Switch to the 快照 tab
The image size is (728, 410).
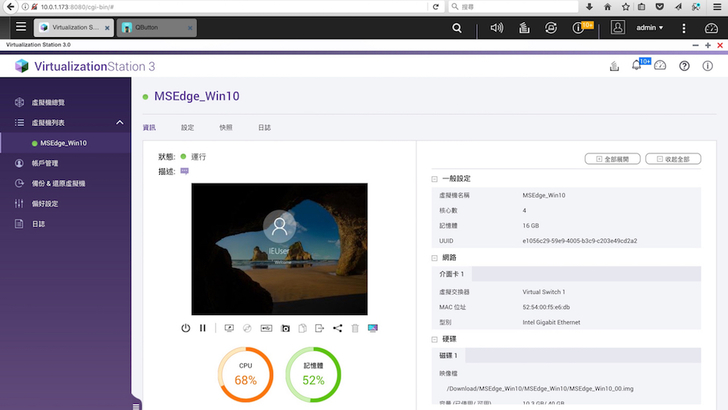point(226,128)
